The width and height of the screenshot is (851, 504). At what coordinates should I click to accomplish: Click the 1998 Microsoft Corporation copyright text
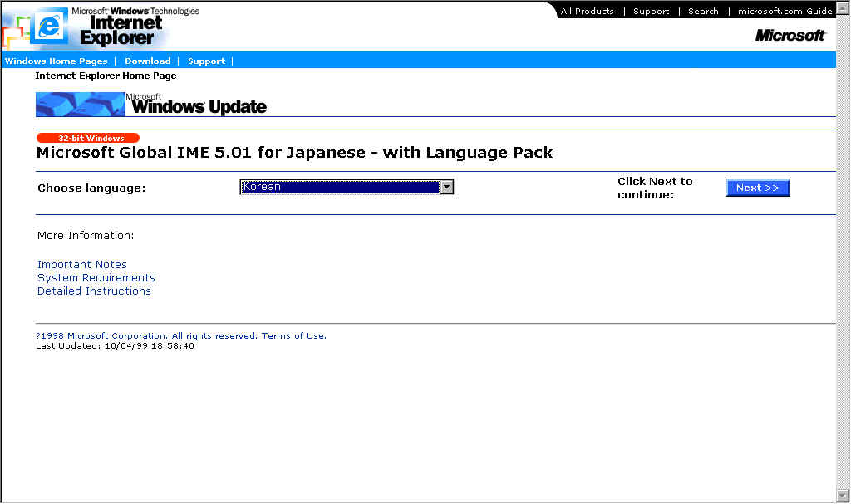click(x=146, y=335)
